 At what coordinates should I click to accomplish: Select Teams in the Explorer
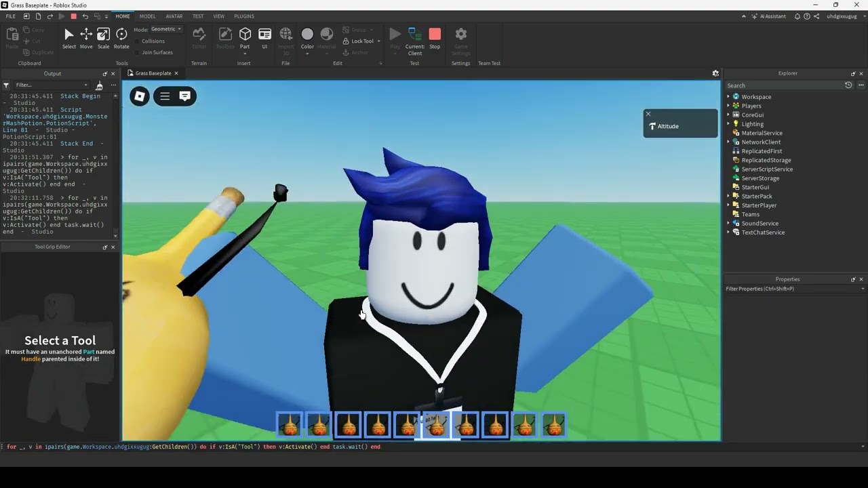click(x=750, y=214)
